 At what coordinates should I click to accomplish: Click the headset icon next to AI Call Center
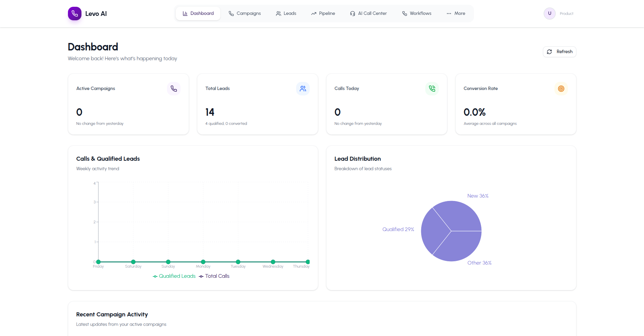point(353,13)
